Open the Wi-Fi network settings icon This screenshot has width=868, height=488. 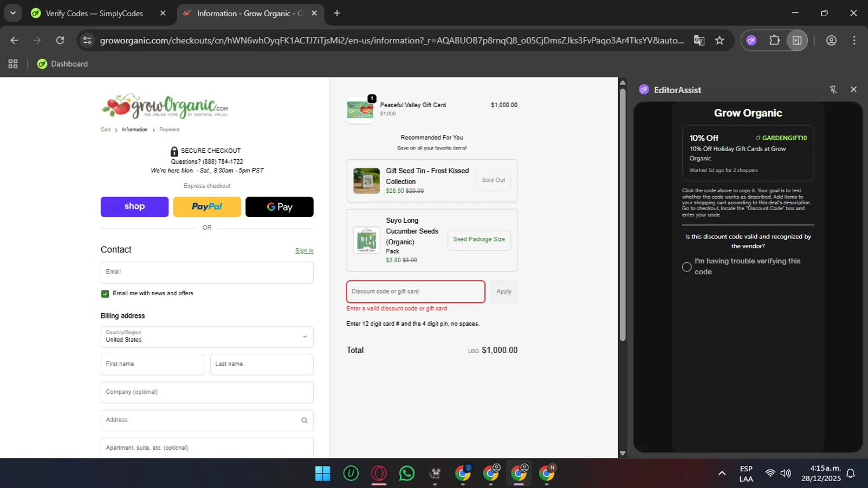[x=770, y=474]
